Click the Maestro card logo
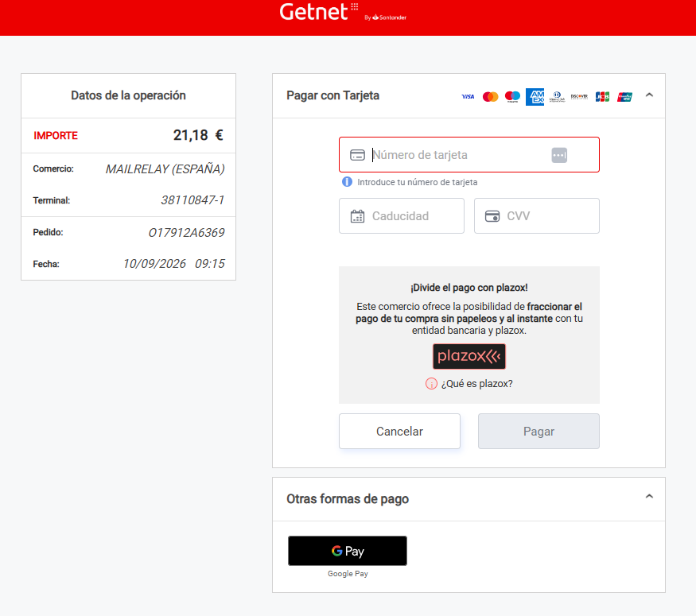Screen dimensions: 696x616 pos(513,96)
